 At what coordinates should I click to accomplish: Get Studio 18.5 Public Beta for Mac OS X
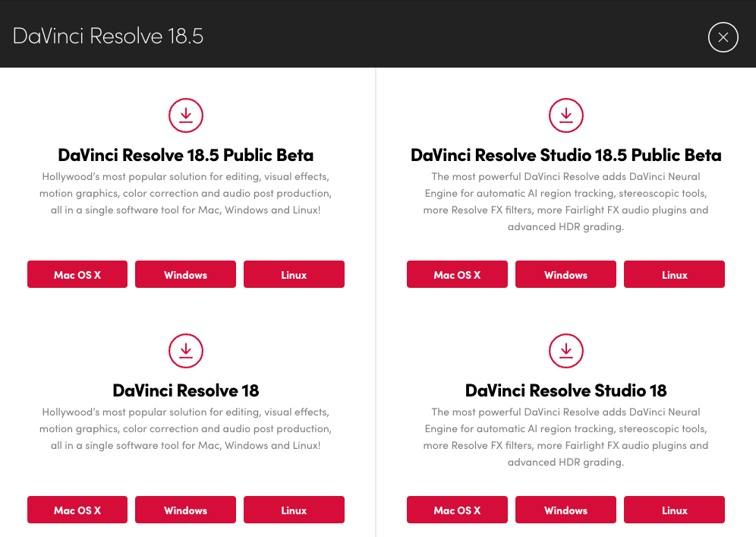coord(457,275)
